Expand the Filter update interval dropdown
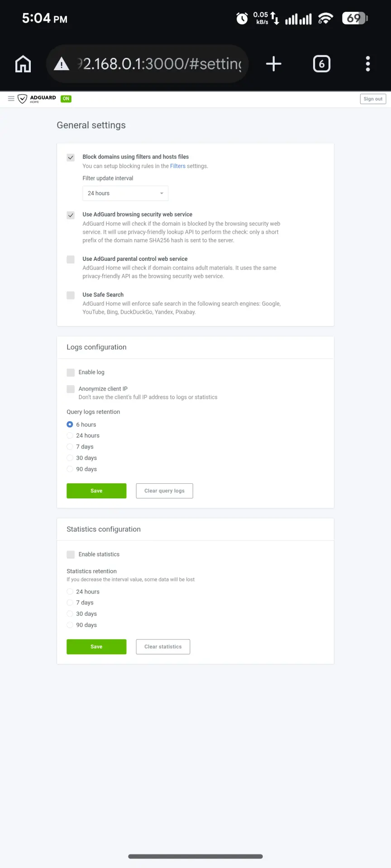 (x=125, y=193)
